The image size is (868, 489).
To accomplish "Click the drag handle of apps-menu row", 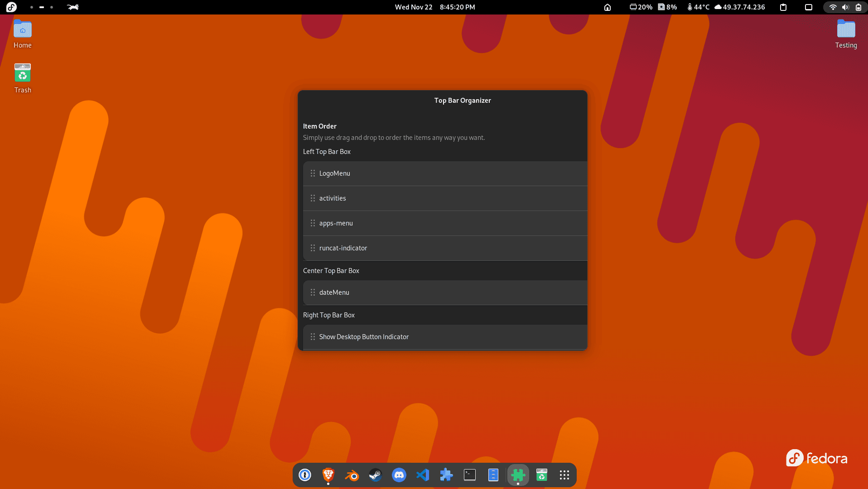I will tap(313, 223).
